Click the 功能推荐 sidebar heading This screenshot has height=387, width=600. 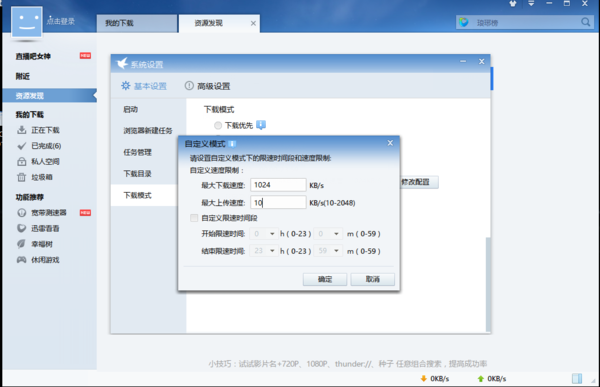tap(29, 197)
